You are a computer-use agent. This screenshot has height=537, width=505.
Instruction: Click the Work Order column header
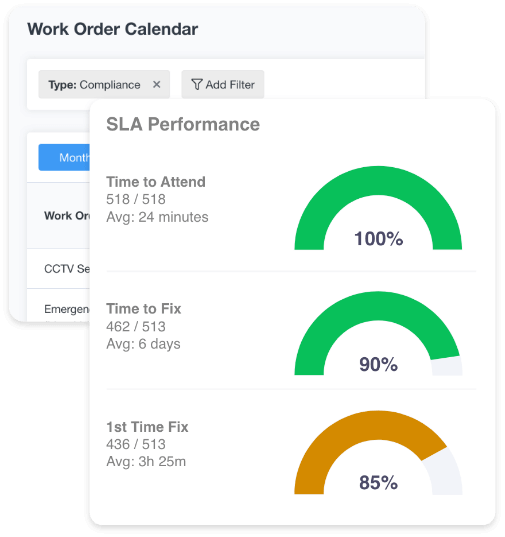pos(67,216)
